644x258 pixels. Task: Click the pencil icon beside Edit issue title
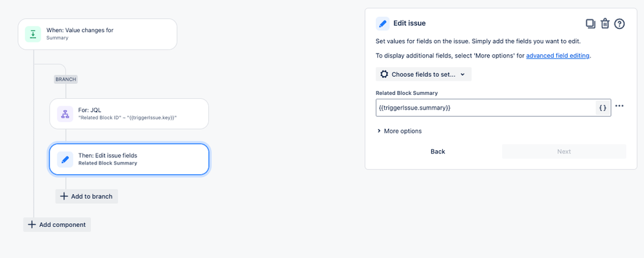pyautogui.click(x=382, y=23)
